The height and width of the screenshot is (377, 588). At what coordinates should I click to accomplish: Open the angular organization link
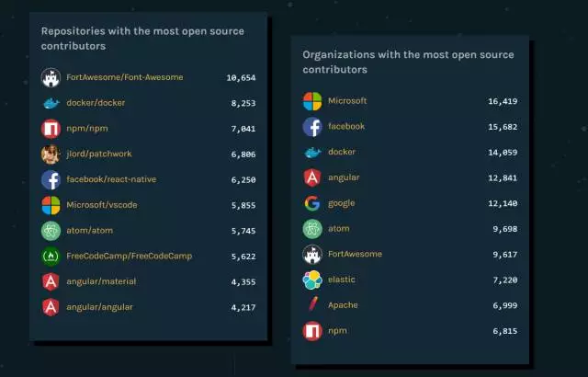(344, 177)
